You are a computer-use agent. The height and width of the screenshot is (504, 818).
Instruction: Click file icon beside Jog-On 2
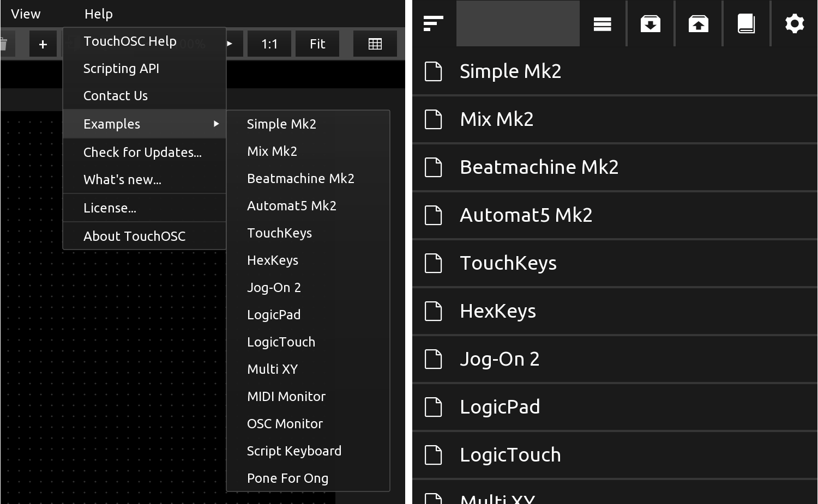click(x=434, y=359)
